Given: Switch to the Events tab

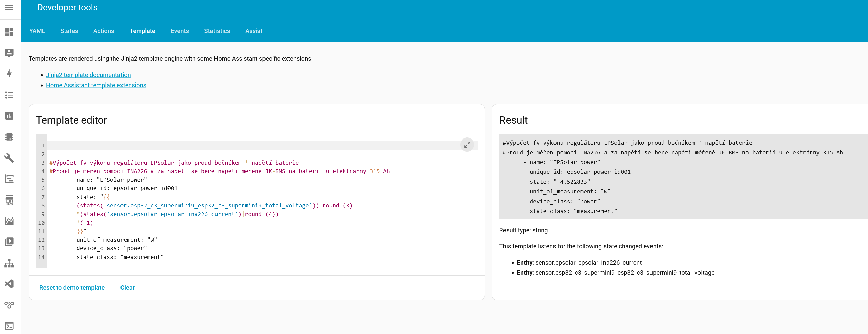Looking at the screenshot, I should coord(180,31).
